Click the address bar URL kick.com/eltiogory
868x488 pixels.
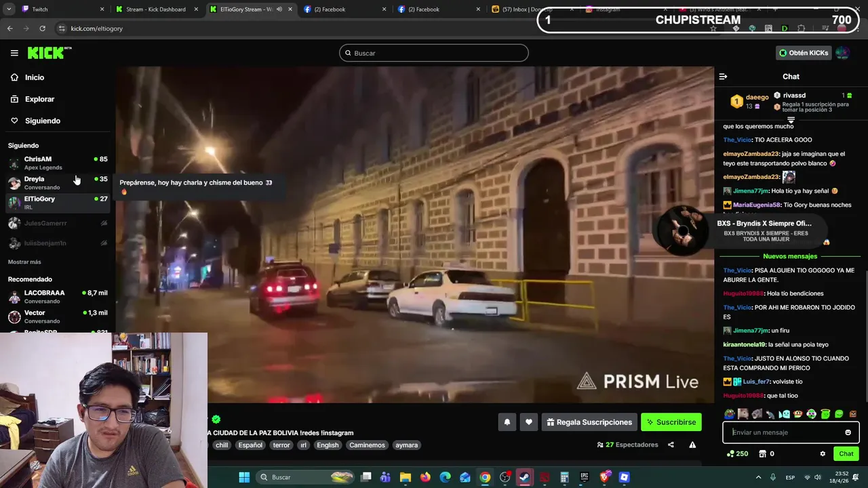[x=97, y=28]
